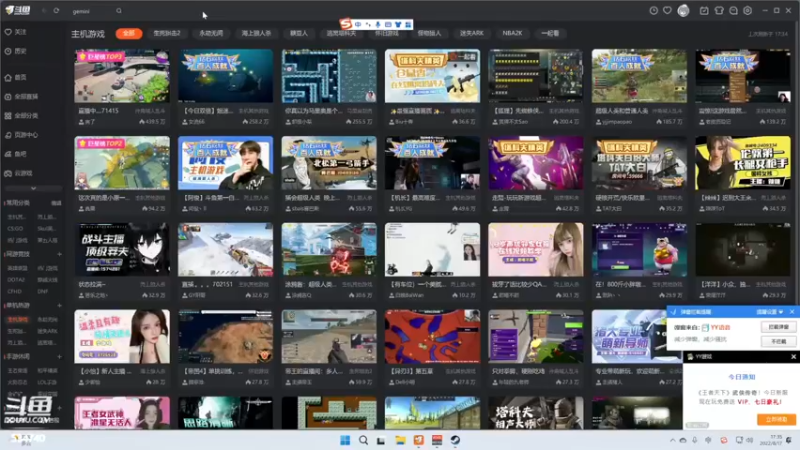Click the microphone icon on Sogou IME bar

click(x=378, y=24)
